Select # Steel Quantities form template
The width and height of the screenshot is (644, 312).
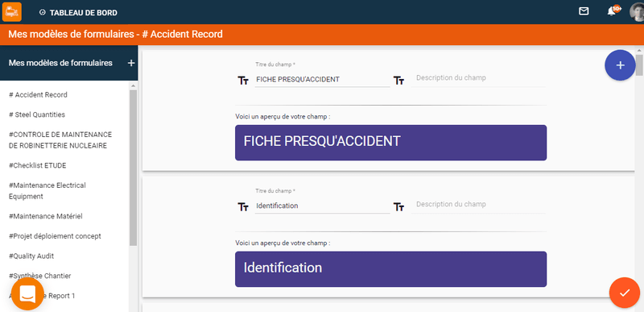[x=37, y=114]
